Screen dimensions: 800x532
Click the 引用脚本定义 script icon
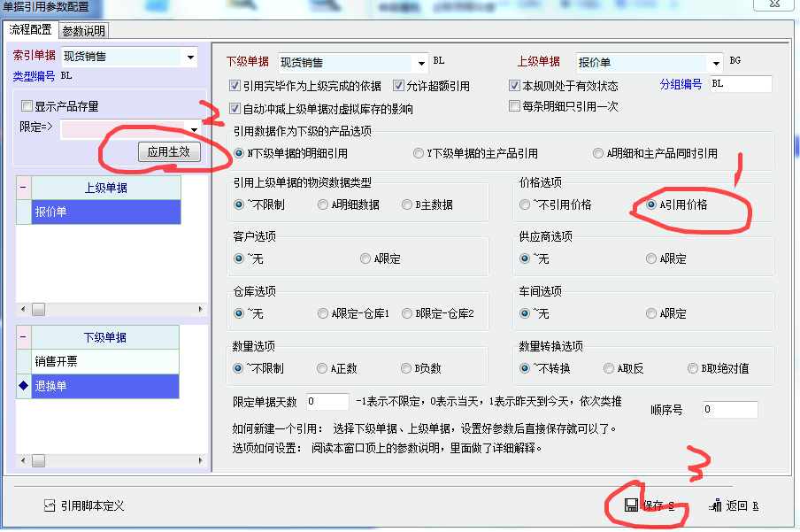click(x=50, y=505)
